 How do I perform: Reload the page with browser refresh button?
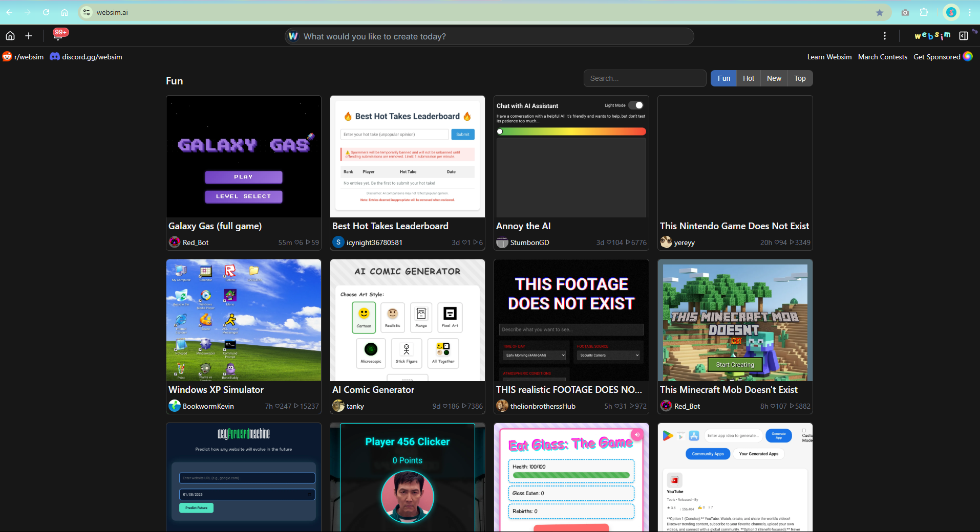tap(46, 13)
